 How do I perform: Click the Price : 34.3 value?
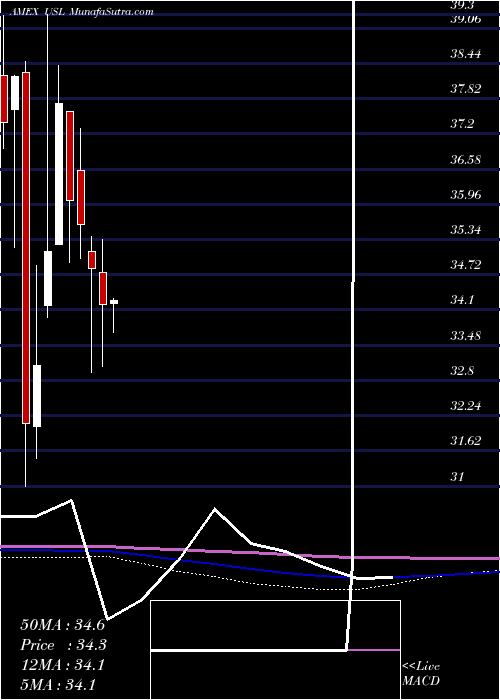tap(63, 645)
